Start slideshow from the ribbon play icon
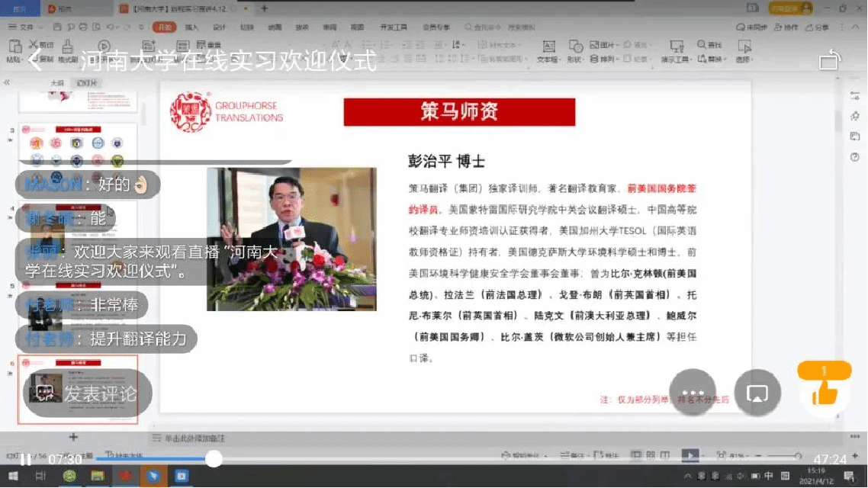Screen dimensions: 868x488 (x=104, y=47)
